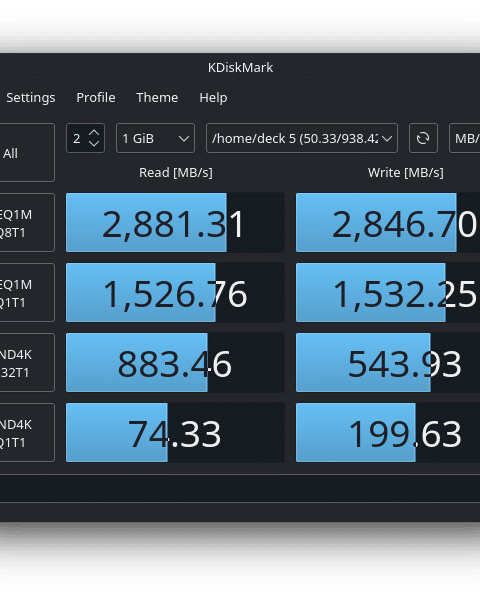Image resolution: width=480 pixels, height=599 pixels.
Task: Open the Profile menu
Action: pos(96,98)
